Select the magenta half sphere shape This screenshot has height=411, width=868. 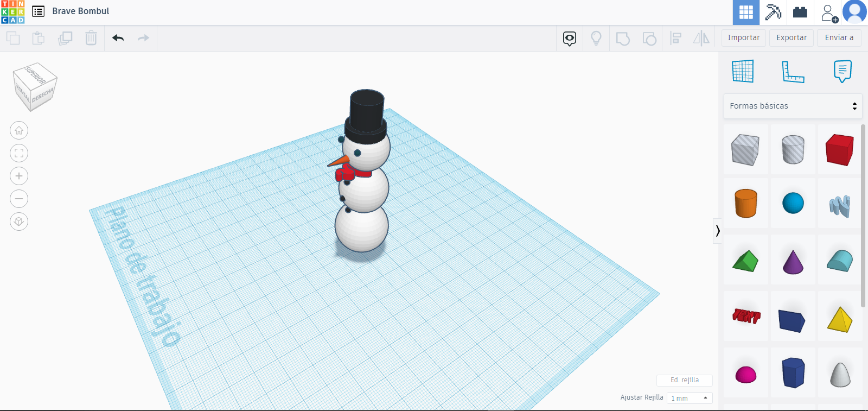[x=745, y=374]
